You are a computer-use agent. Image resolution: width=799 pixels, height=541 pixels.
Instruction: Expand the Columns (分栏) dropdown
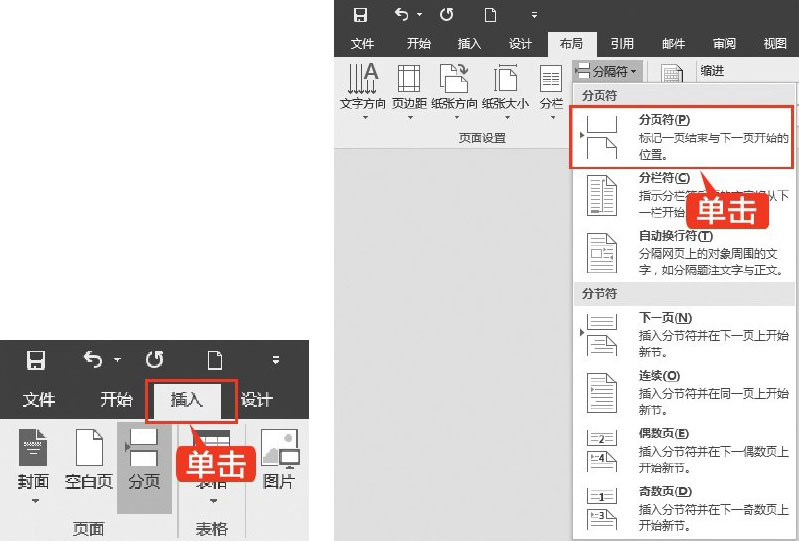551,89
